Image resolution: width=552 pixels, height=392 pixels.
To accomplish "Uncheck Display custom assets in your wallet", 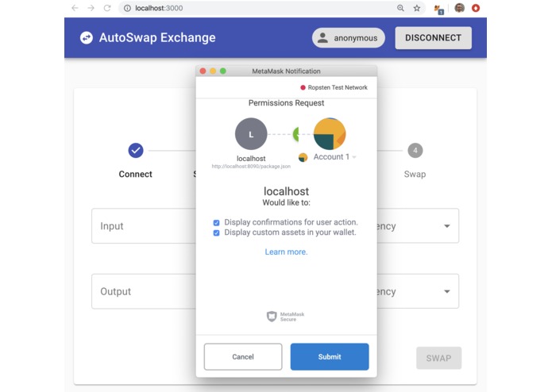I will click(x=217, y=233).
